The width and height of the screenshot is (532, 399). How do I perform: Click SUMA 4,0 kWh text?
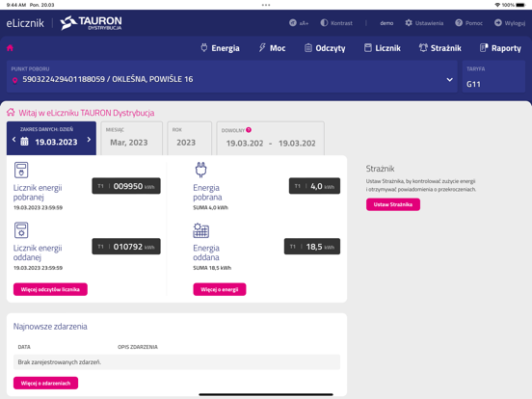[x=211, y=207]
